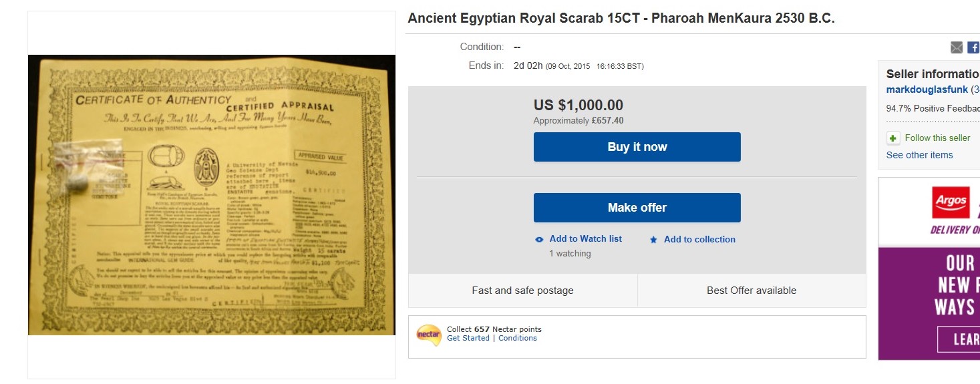
Task: Share the listing via Facebook icon
Action: (x=973, y=47)
